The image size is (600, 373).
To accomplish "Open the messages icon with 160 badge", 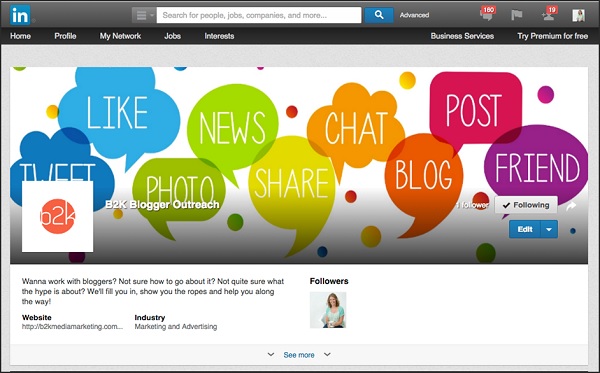I will (x=487, y=14).
